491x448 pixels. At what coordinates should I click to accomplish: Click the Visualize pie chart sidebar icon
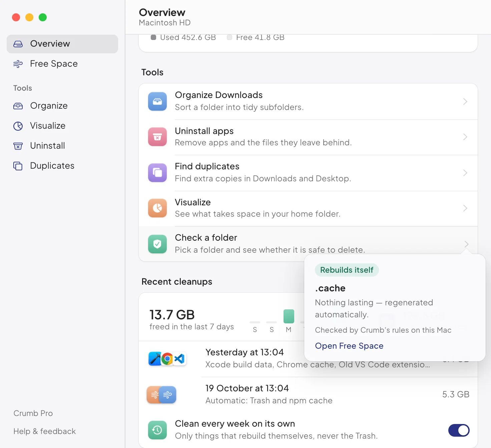click(x=18, y=126)
